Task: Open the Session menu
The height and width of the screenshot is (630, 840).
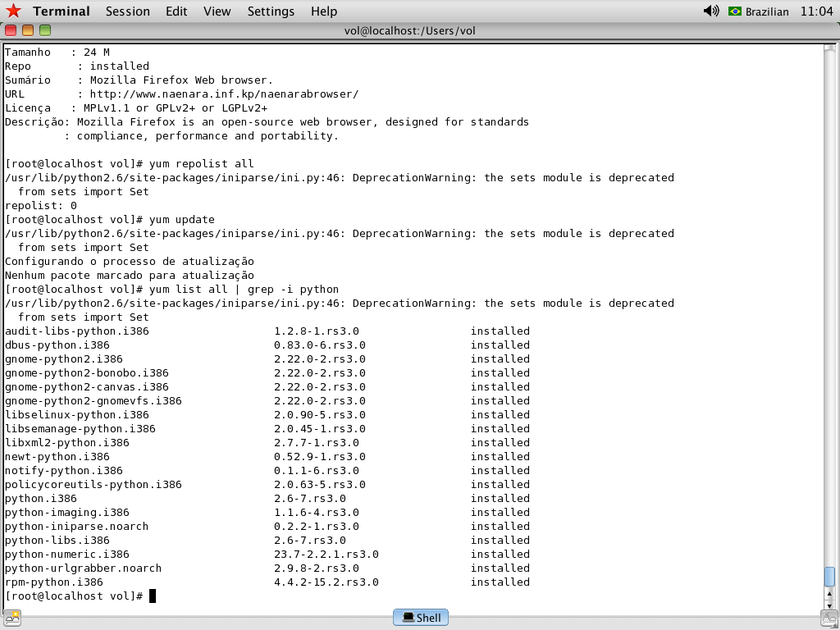Action: pos(127,11)
